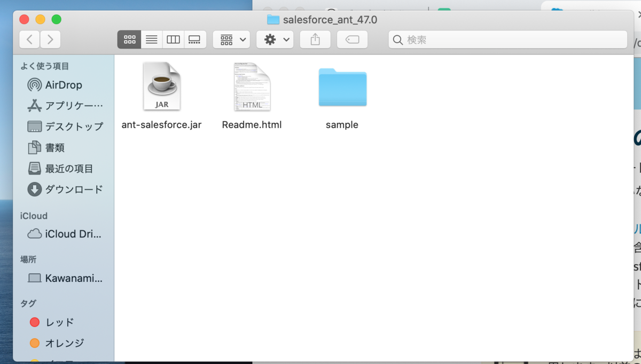Close the Finder window with red button
Image resolution: width=641 pixels, height=364 pixels.
(x=24, y=20)
